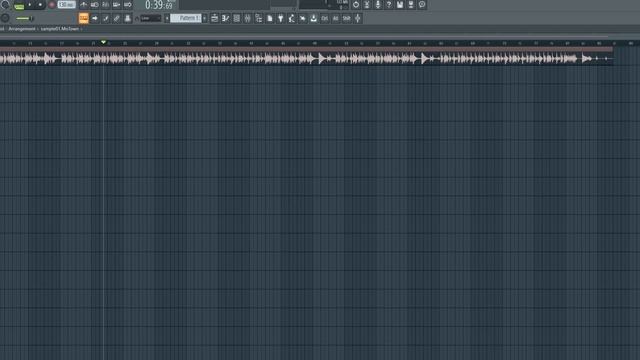Click the 0:39 time display
The height and width of the screenshot is (360, 640).
point(159,5)
